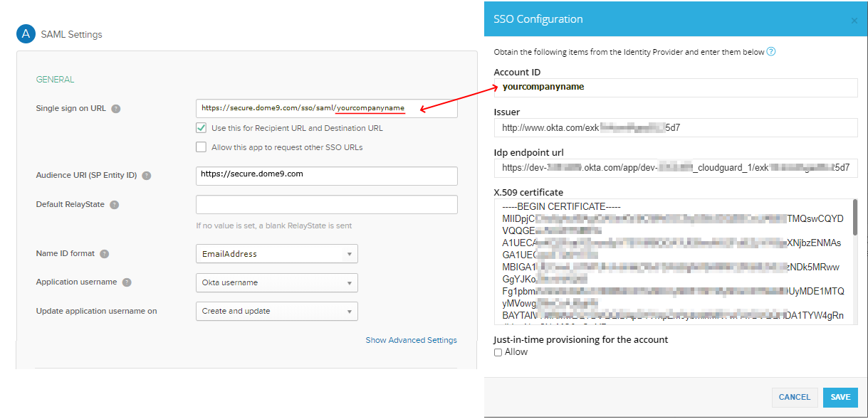This screenshot has width=868, height=419.
Task: Expand the Application username dropdown
Action: pyautogui.click(x=277, y=282)
